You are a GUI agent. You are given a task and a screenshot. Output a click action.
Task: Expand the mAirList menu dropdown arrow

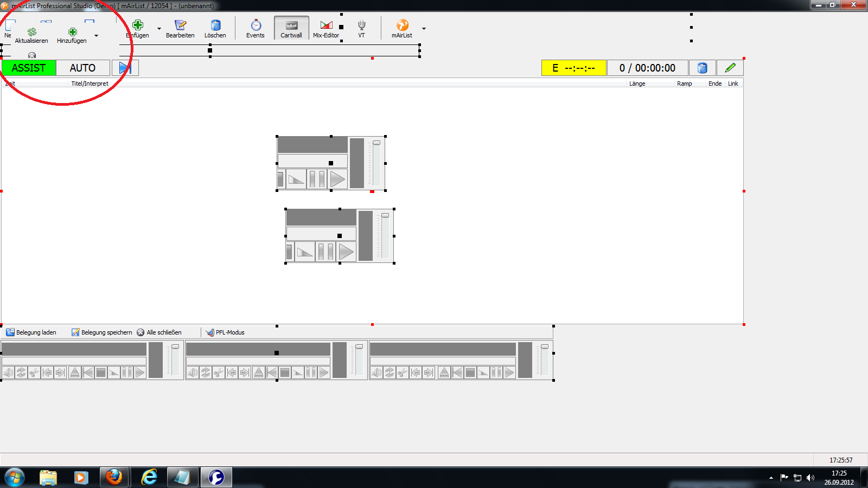424,29
